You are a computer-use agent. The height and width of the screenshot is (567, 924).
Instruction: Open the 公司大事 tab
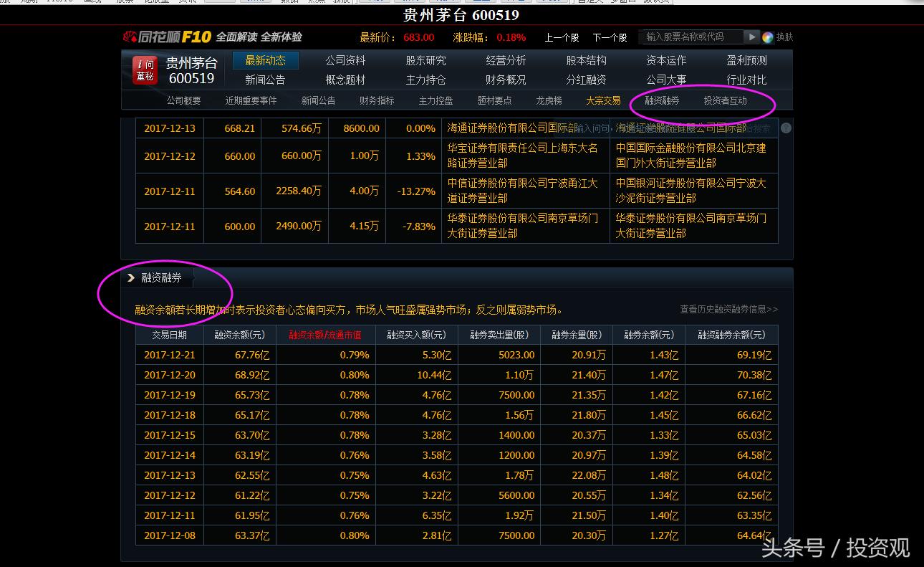pos(666,80)
